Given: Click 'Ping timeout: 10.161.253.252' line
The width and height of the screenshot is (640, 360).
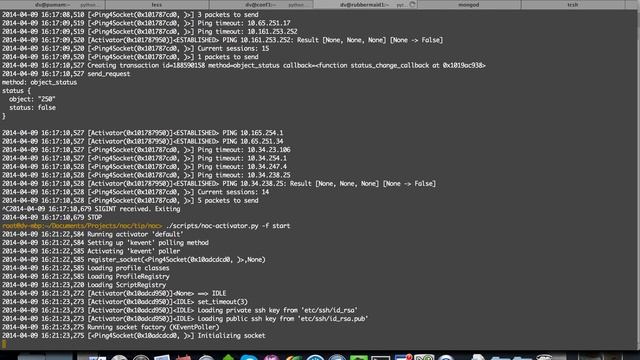Looking at the screenshot, I should pyautogui.click(x=150, y=31).
